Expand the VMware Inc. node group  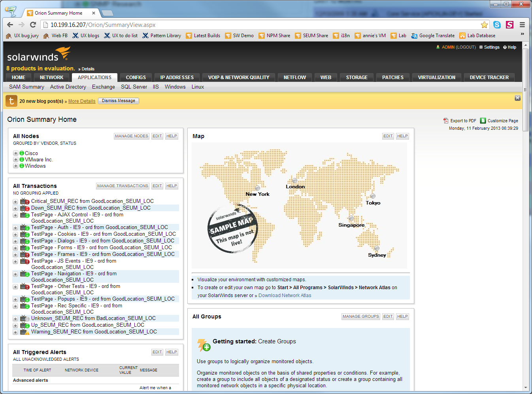[15, 160]
